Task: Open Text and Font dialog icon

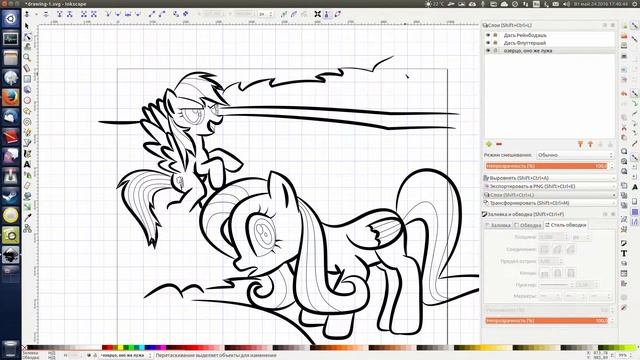Action: click(x=624, y=253)
